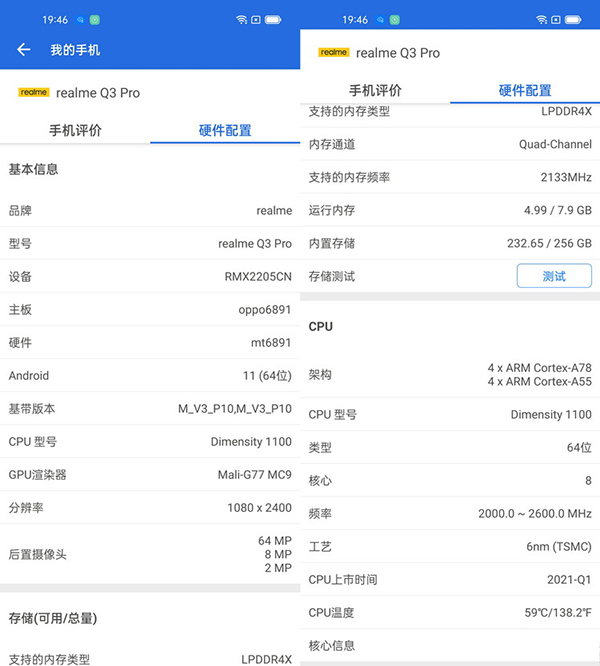Tap the 型号 realme Q3 Pro row
Image resolution: width=600 pixels, height=666 pixels.
150,243
